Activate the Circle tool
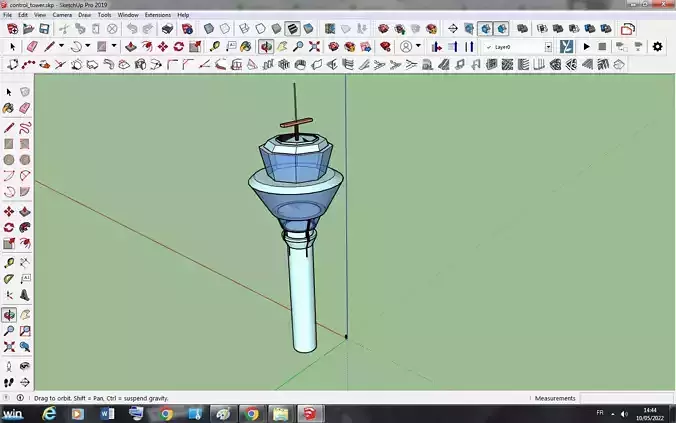The height and width of the screenshot is (423, 676). click(x=9, y=160)
